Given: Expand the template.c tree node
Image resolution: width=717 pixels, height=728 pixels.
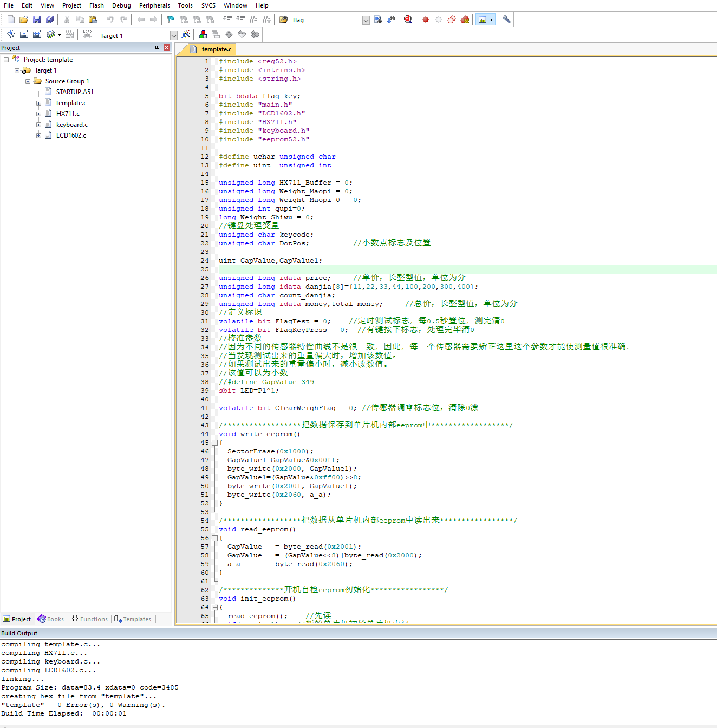Looking at the screenshot, I should [x=38, y=103].
